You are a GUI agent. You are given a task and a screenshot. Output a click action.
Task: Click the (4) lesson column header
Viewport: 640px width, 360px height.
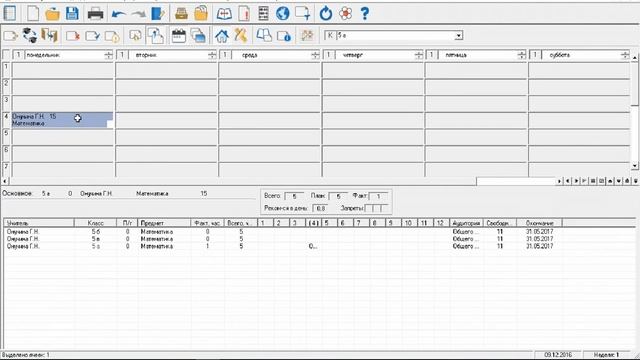pyautogui.click(x=313, y=223)
